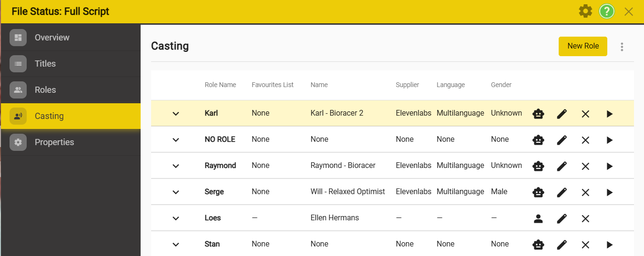Click the Casting voice icon

(x=18, y=116)
